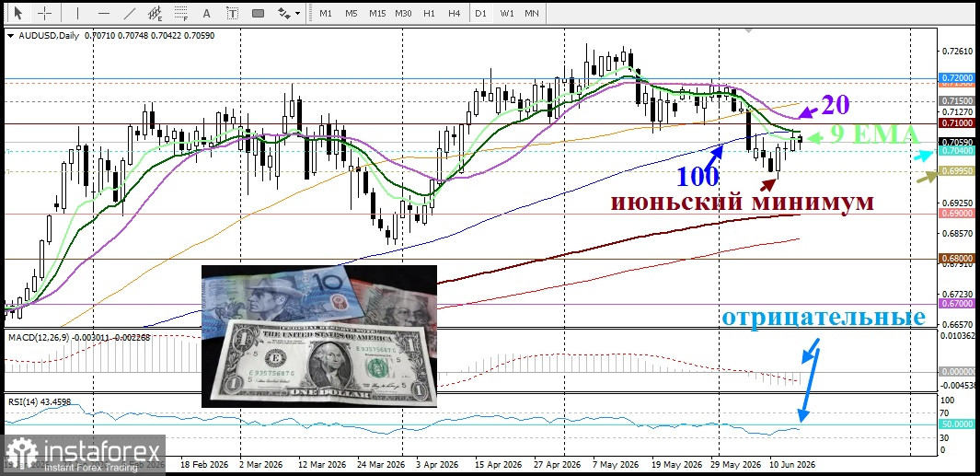Image resolution: width=980 pixels, height=476 pixels.
Task: Pick the text 'A' tool
Action: click(x=207, y=13)
